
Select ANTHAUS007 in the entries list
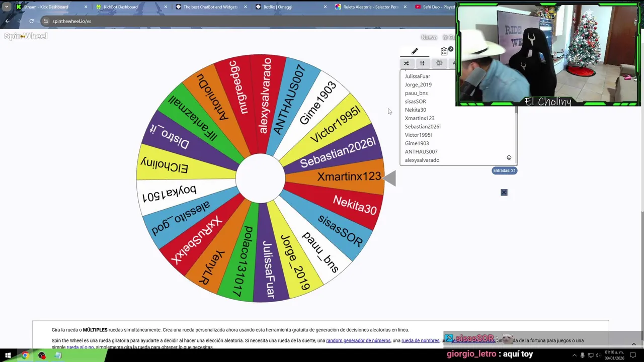coord(421,152)
